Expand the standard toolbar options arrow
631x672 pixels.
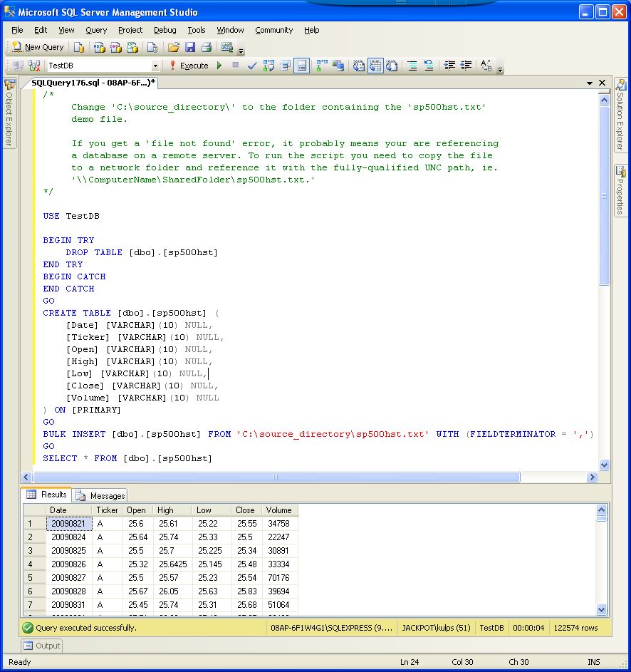click(241, 51)
